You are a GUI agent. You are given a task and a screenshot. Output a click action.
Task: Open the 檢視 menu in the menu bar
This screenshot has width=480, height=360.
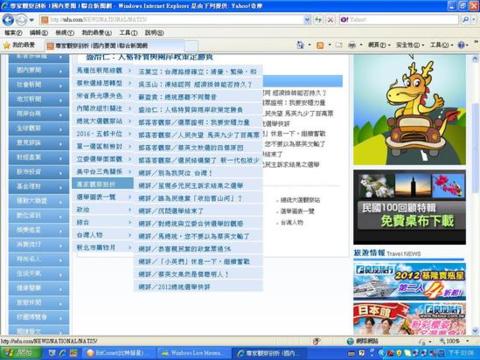[x=64, y=33]
